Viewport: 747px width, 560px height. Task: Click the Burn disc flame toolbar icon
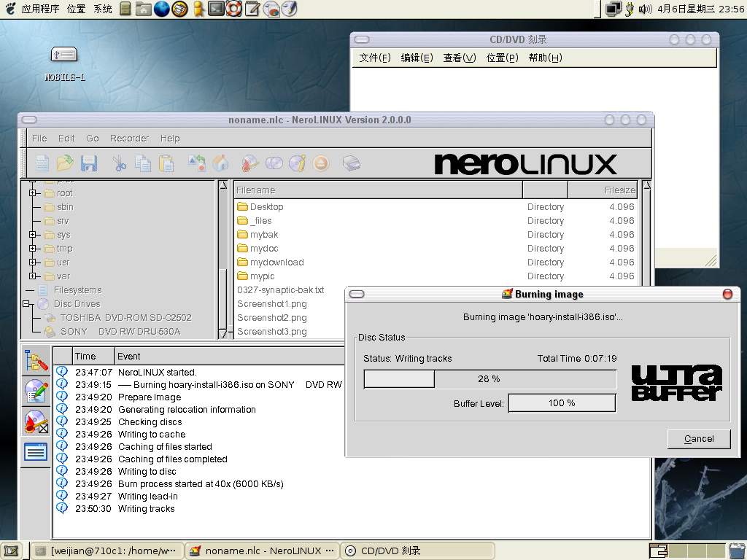pyautogui.click(x=250, y=163)
